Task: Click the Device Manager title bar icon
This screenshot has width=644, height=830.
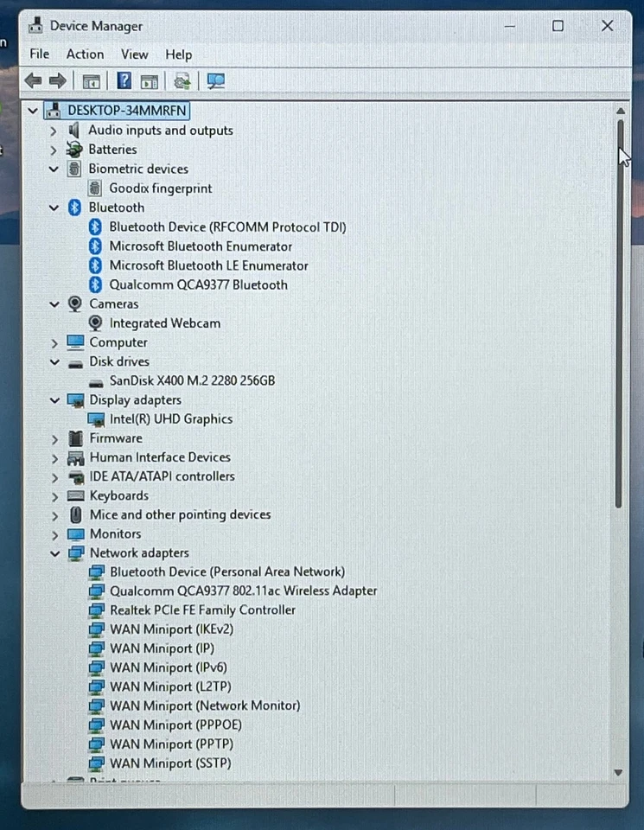Action: click(x=35, y=25)
